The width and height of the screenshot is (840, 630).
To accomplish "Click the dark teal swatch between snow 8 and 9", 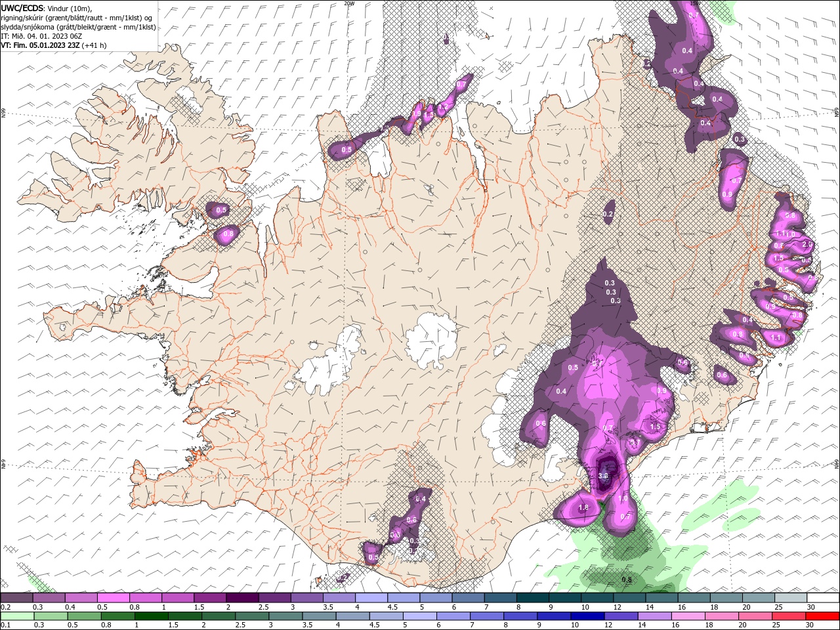I will click(x=533, y=598).
